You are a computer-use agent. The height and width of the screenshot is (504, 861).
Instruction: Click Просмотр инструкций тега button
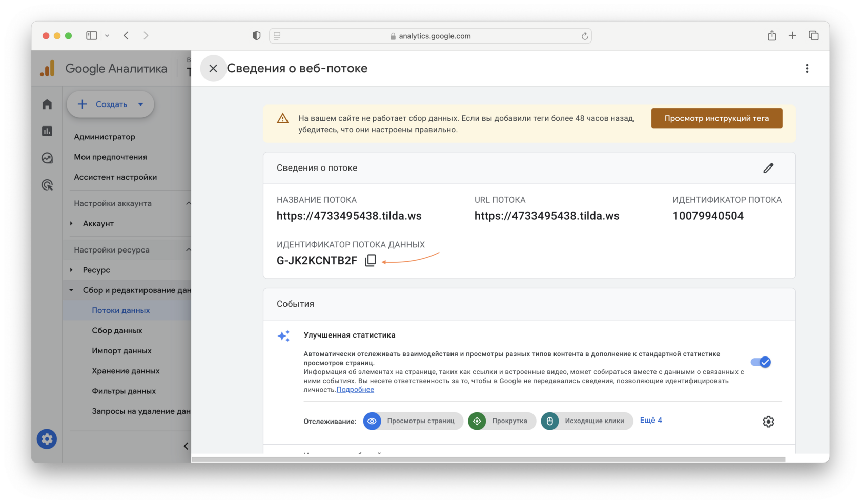pyautogui.click(x=716, y=118)
